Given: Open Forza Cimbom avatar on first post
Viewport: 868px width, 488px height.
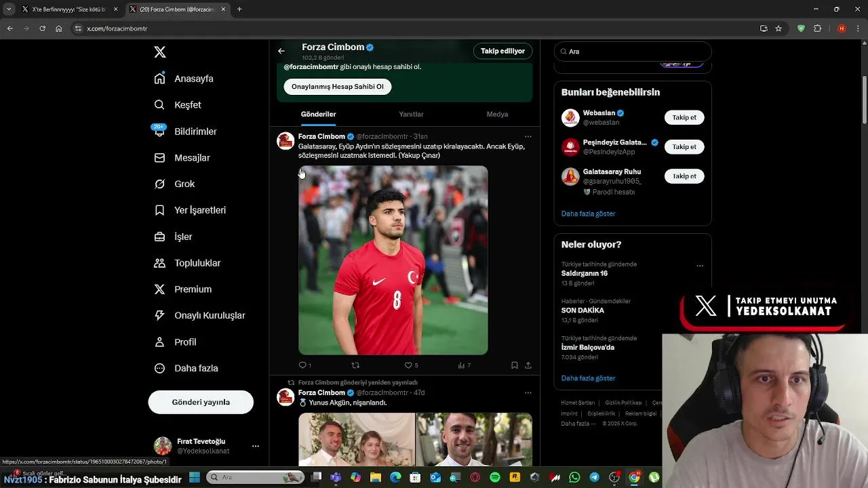Looking at the screenshot, I should [x=285, y=140].
